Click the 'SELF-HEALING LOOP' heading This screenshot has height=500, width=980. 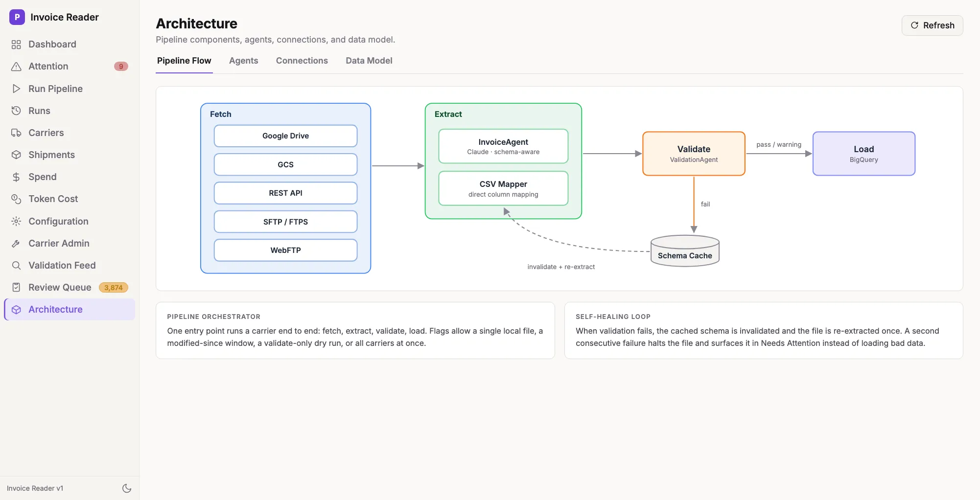point(613,317)
